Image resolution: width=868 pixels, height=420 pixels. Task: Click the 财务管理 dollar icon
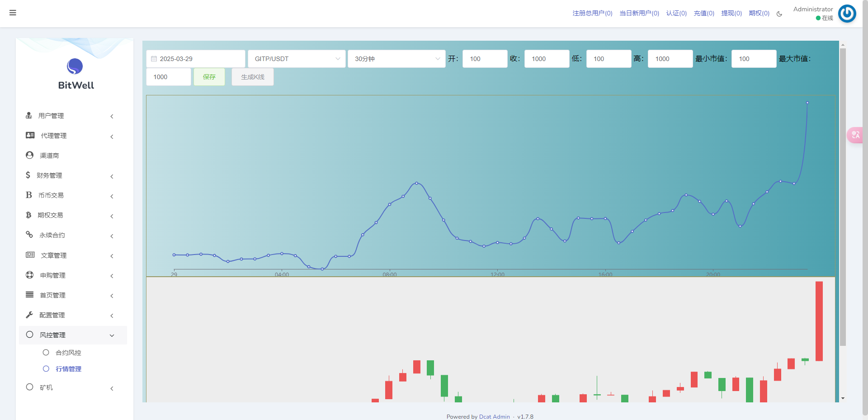28,175
